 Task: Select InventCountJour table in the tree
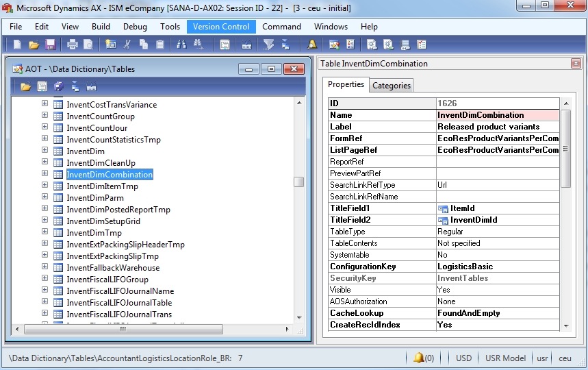pos(97,128)
